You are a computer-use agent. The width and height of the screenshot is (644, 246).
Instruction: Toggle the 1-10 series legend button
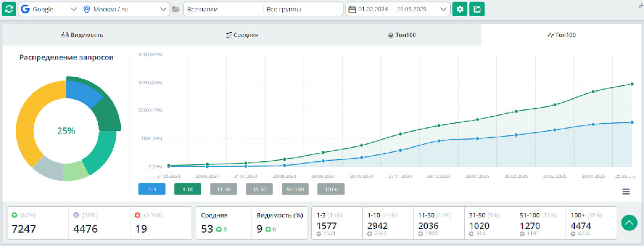tap(187, 189)
